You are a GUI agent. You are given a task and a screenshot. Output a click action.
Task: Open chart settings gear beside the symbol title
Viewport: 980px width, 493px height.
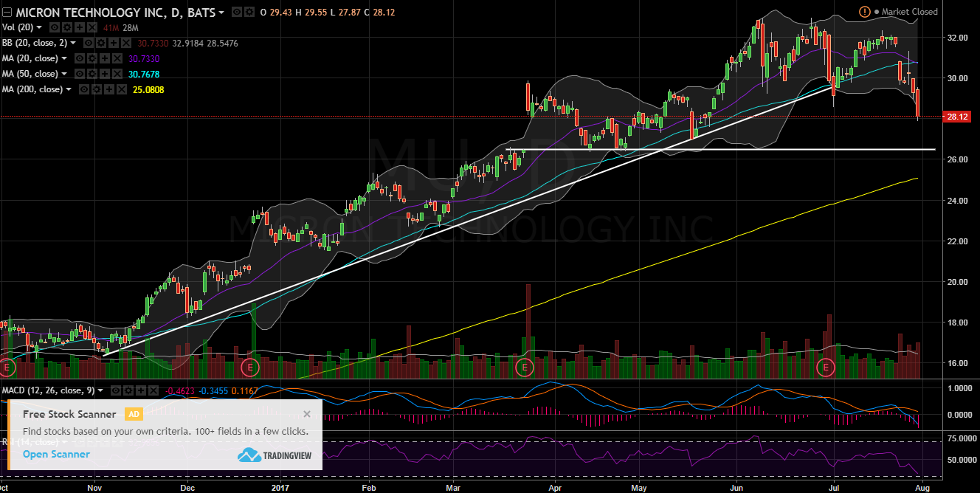(247, 13)
